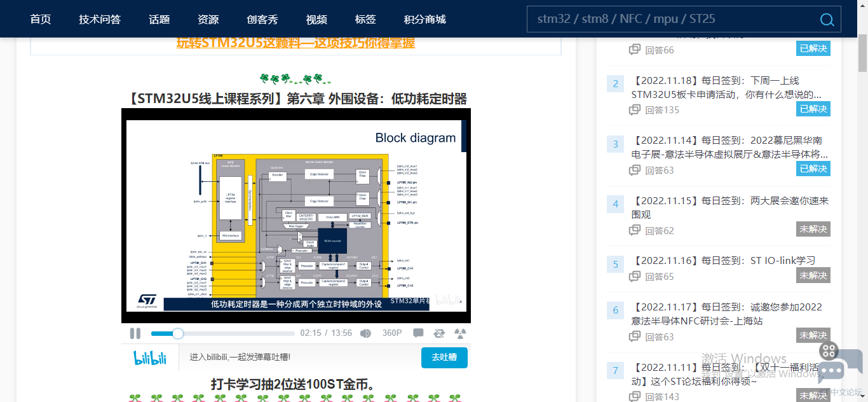Click the rank number 7 badge
This screenshot has width=868, height=402.
coord(615,370)
